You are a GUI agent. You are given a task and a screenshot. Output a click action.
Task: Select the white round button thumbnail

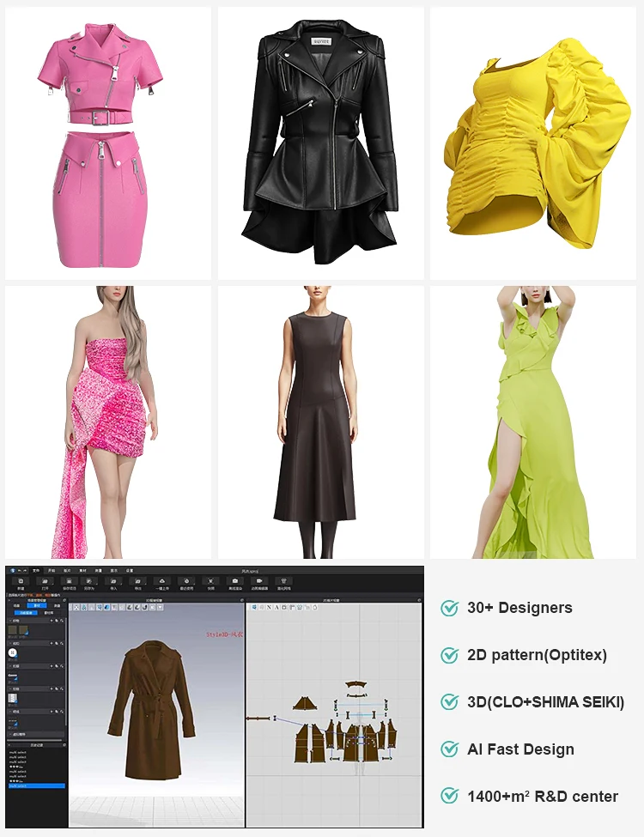[x=12, y=652]
